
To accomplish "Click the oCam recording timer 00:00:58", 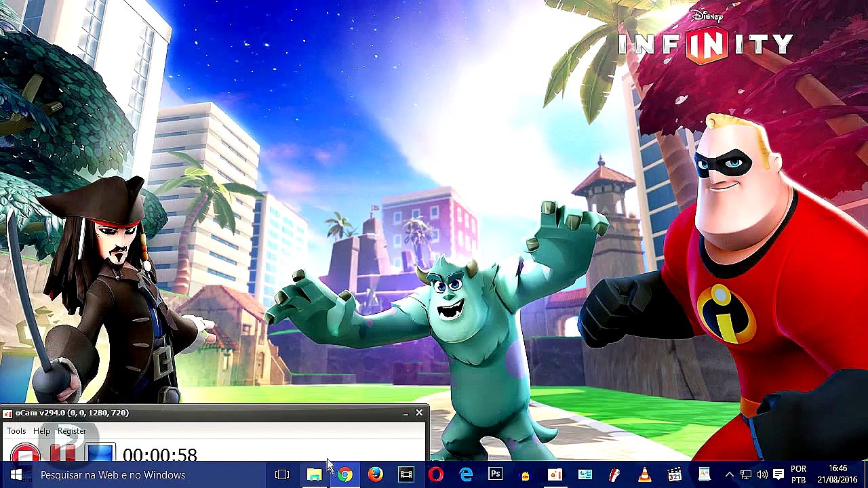I will (160, 454).
